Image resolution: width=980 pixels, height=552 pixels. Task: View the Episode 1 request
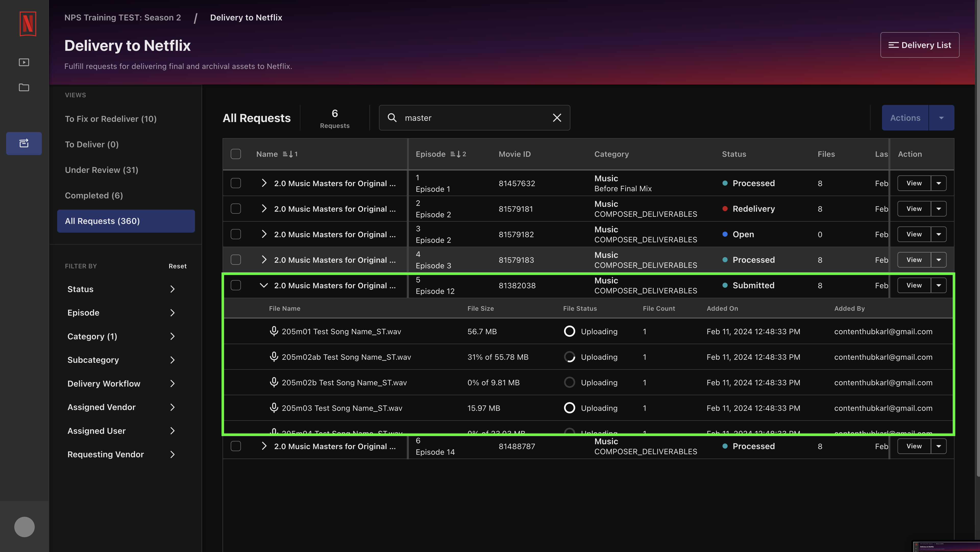[914, 183]
